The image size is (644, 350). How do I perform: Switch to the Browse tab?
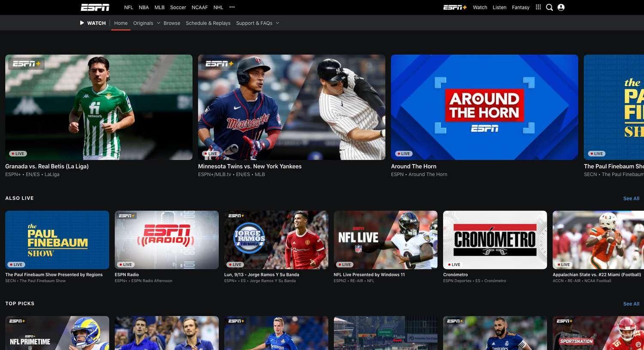(x=172, y=23)
